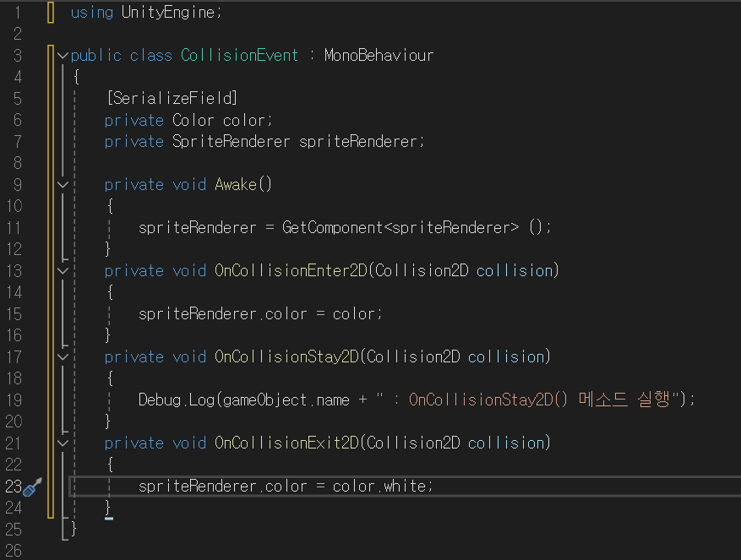
Task: Click the 'using' keyword on line 1
Action: click(x=92, y=13)
